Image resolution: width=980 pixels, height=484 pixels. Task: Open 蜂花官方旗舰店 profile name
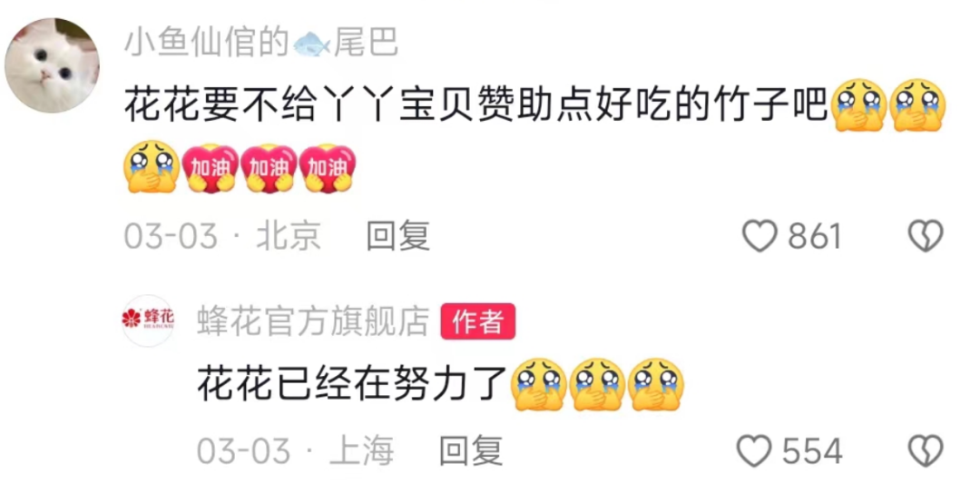tap(314, 322)
